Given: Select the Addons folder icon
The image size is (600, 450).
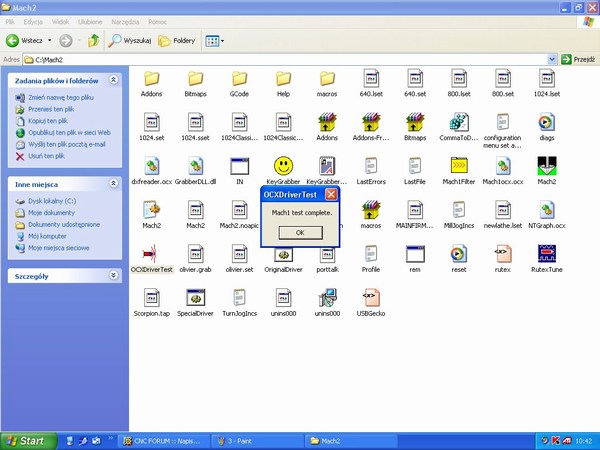Looking at the screenshot, I should click(152, 79).
